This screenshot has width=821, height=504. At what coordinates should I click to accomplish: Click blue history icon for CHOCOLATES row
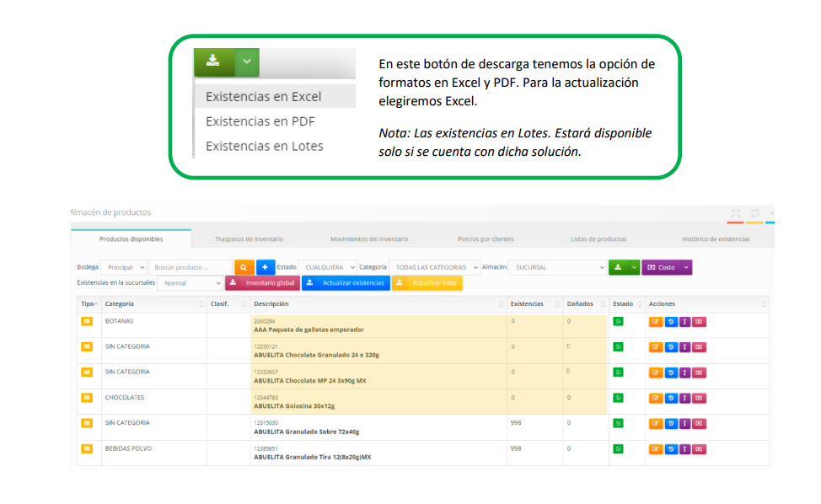pos(671,398)
